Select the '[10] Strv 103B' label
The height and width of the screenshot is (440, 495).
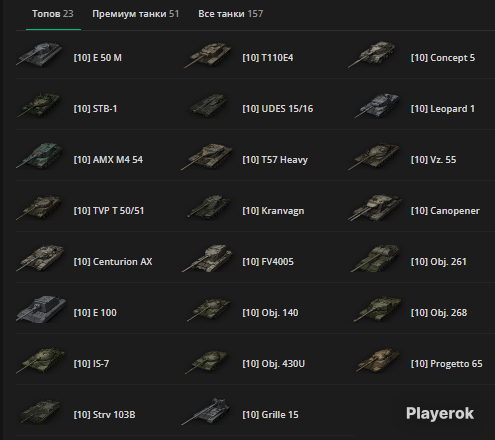(104, 415)
